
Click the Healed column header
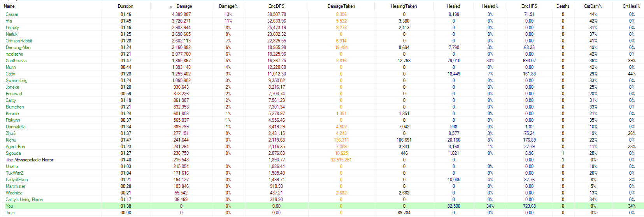[x=453, y=6]
